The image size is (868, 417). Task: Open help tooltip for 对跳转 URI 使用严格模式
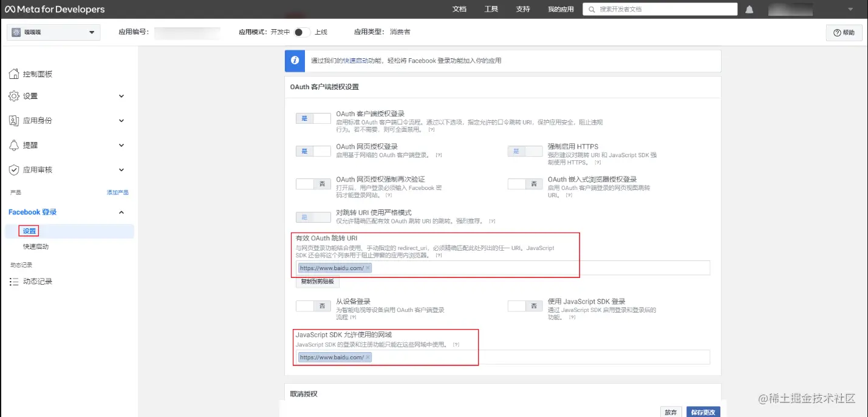pos(492,222)
